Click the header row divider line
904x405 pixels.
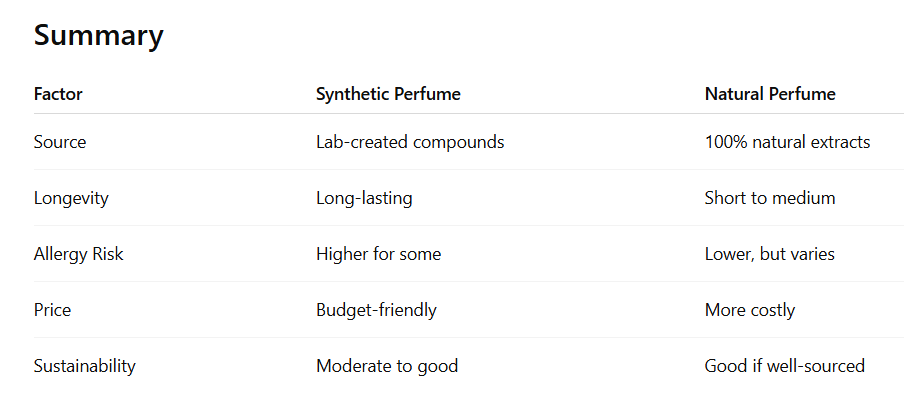(469, 114)
